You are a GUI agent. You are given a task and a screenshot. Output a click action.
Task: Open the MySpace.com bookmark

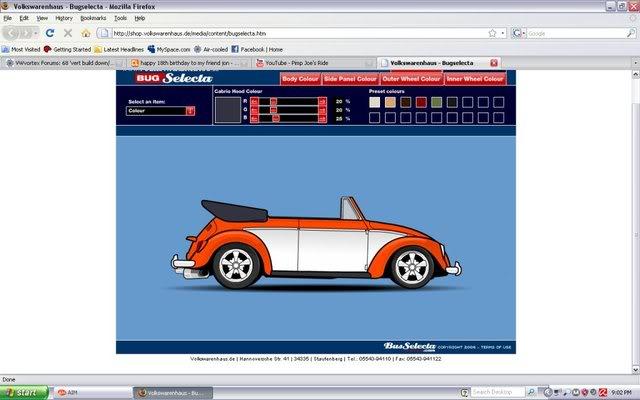[x=169, y=49]
